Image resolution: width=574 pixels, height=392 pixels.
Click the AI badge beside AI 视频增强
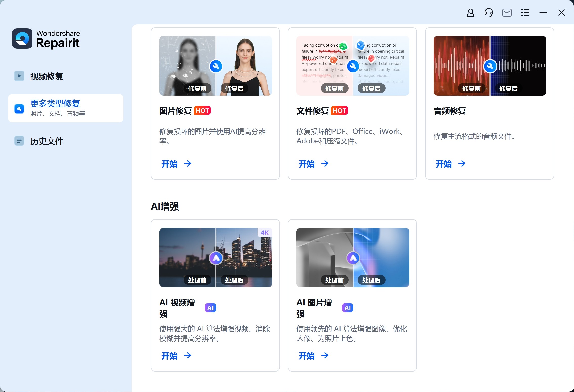[x=210, y=308]
